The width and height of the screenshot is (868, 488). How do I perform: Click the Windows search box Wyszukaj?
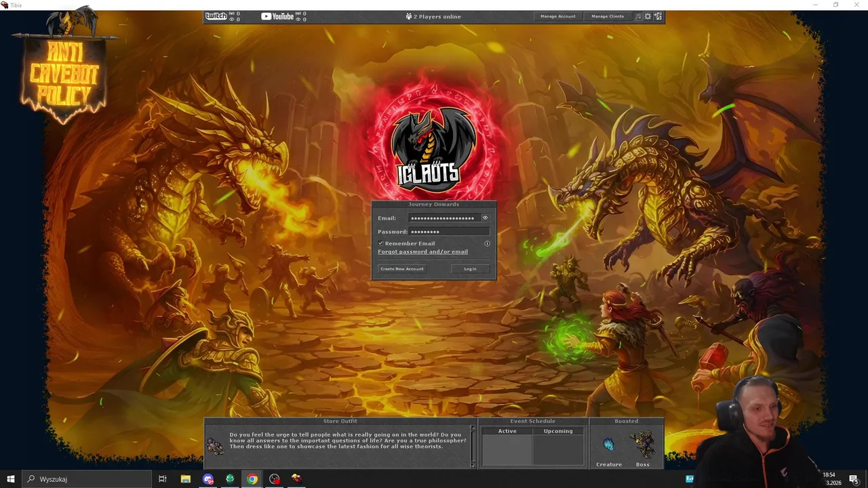tap(86, 479)
